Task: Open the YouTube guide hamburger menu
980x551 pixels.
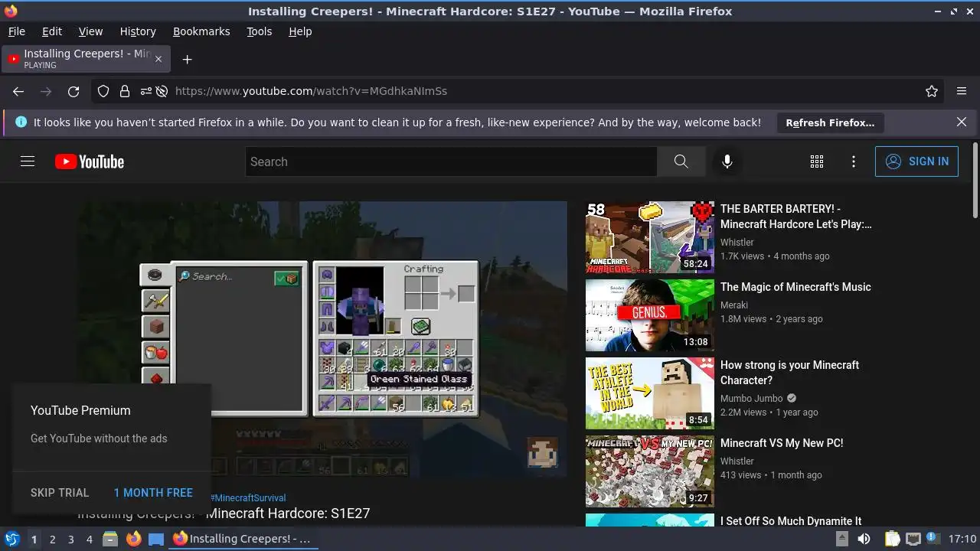Action: (x=28, y=161)
